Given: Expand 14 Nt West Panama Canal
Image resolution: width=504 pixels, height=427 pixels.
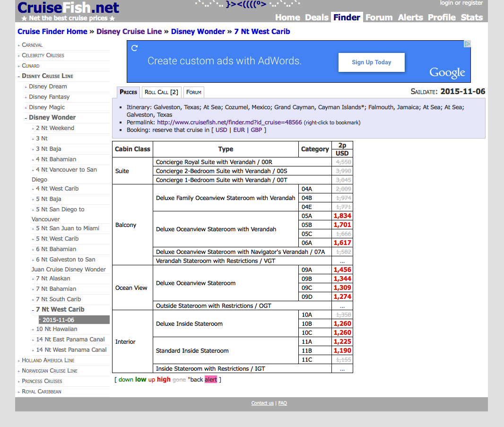Looking at the screenshot, I should click(x=71, y=350).
